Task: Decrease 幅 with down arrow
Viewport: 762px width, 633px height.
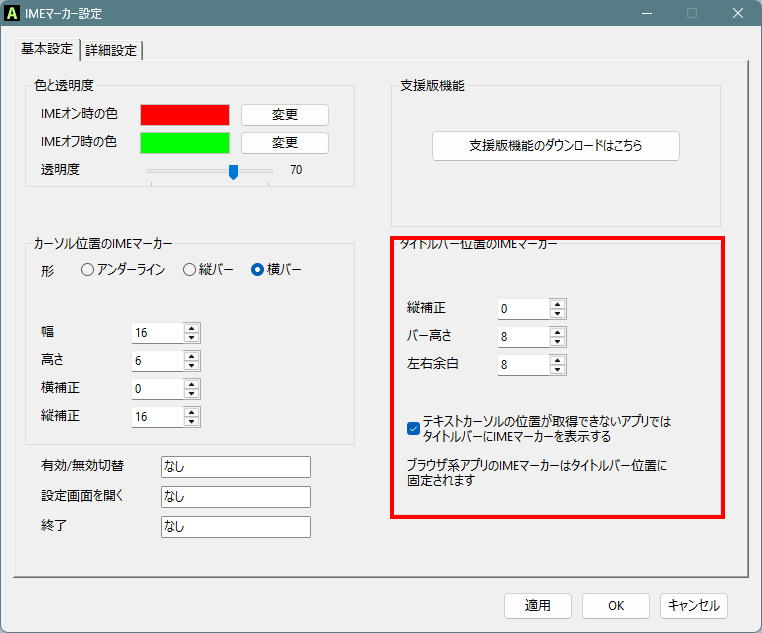Action: [191, 338]
